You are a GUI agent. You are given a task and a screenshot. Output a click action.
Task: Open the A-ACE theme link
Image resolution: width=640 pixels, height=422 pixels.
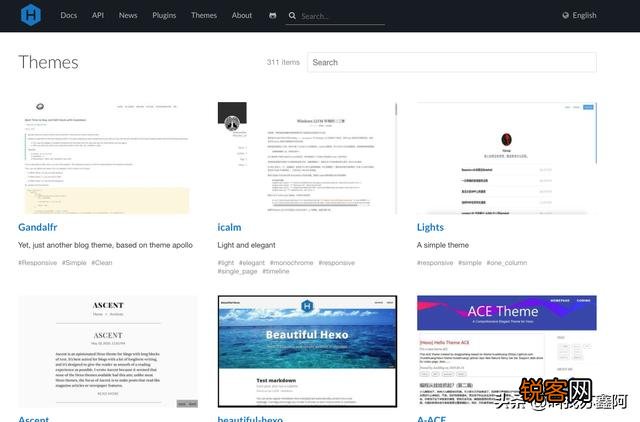tap(431, 419)
